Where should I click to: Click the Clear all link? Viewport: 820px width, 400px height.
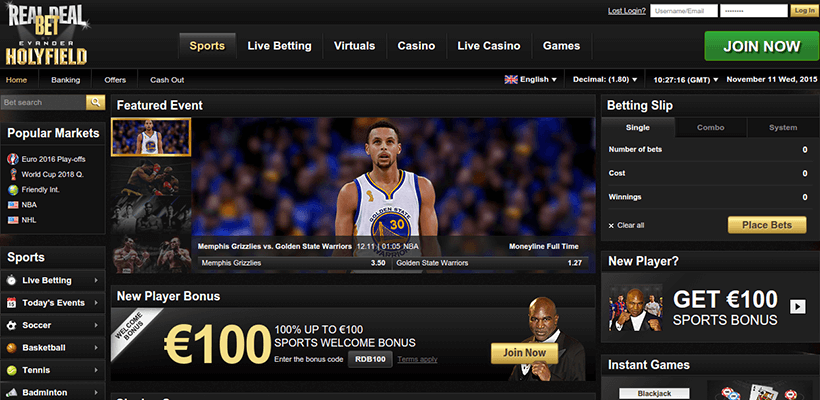pyautogui.click(x=631, y=225)
